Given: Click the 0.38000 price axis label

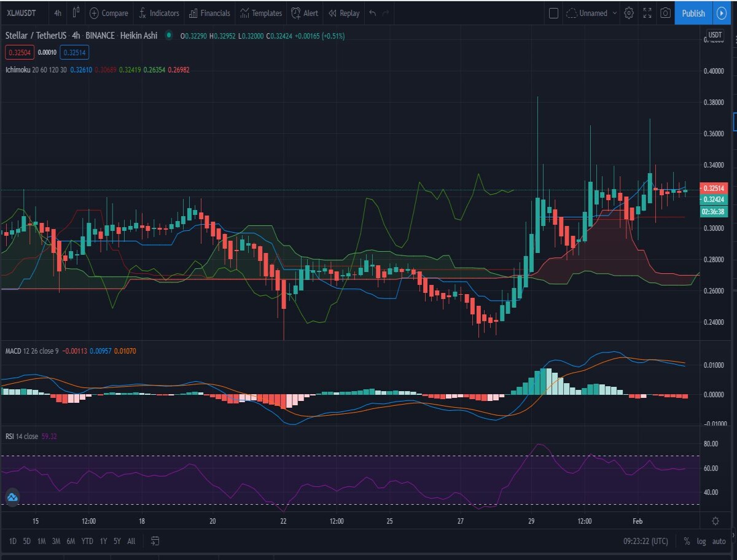Looking at the screenshot, I should pos(714,103).
